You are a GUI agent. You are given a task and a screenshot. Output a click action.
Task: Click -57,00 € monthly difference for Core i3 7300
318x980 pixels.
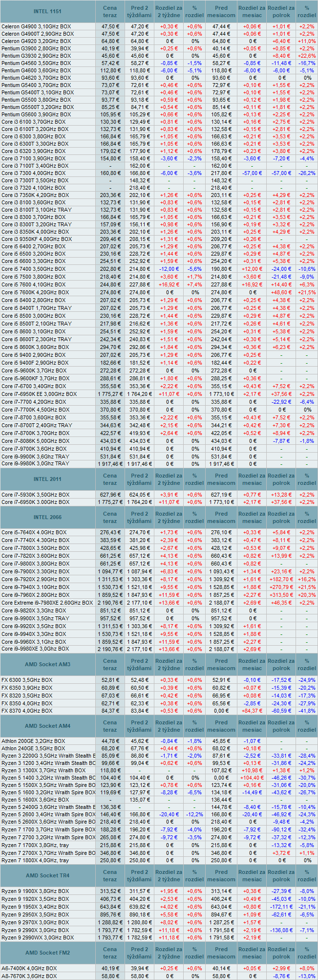click(252, 173)
